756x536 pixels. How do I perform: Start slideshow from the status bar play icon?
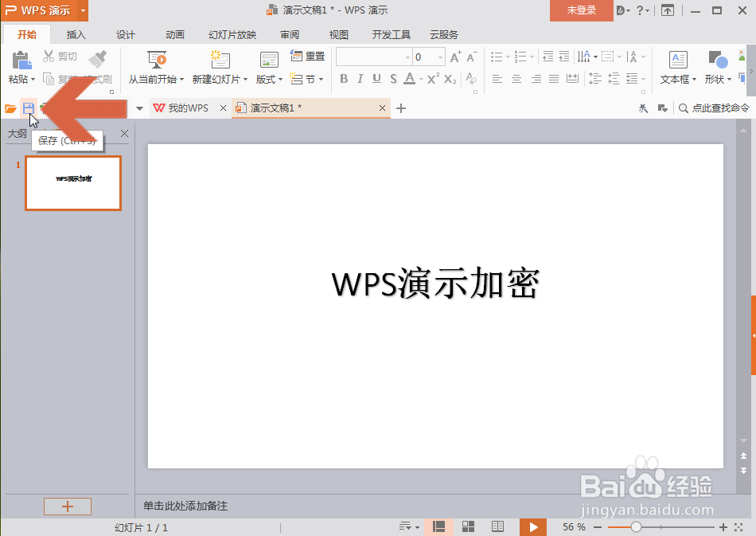point(532,526)
